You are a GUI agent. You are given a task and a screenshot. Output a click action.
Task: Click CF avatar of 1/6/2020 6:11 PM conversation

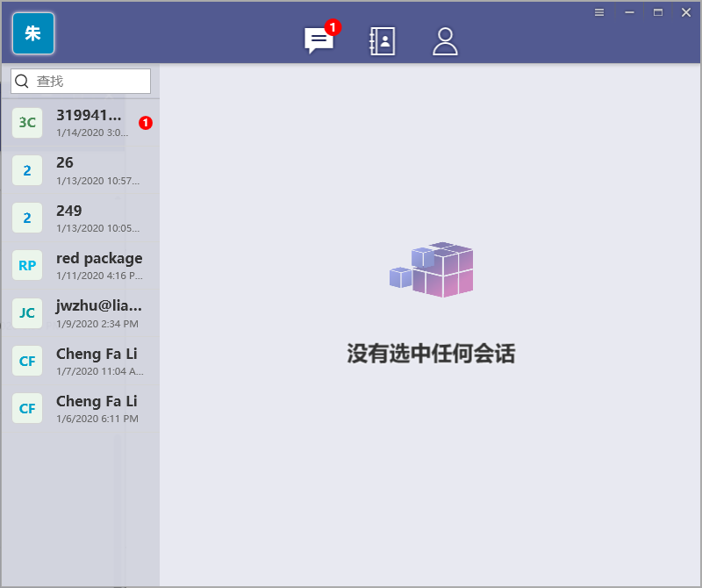point(27,408)
